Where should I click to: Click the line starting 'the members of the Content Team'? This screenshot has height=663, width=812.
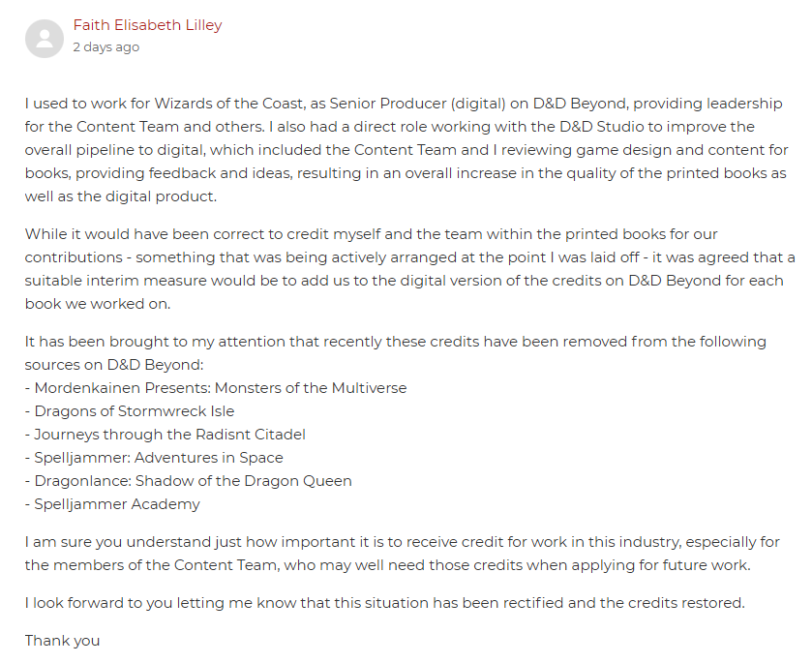(387, 565)
